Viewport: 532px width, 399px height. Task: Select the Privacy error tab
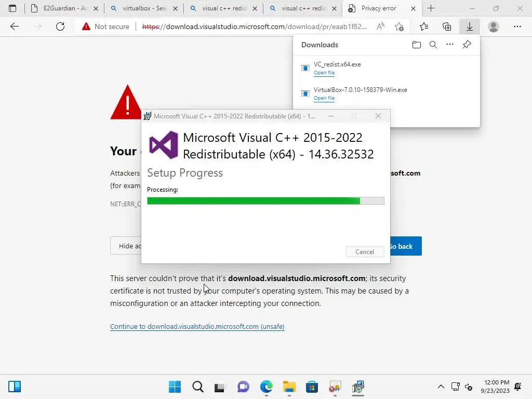coord(378,8)
